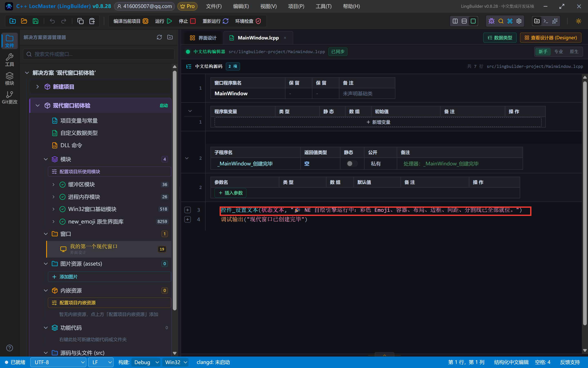Select the 专业 editor mode
Screen dimensions: 588x368
(x=558, y=52)
